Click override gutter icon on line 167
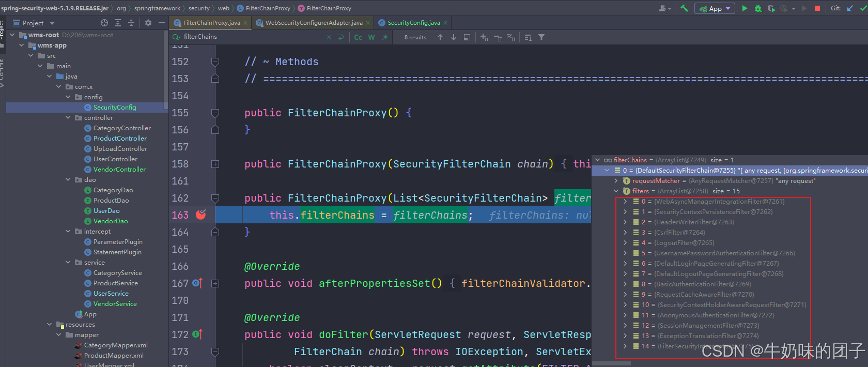 click(197, 283)
